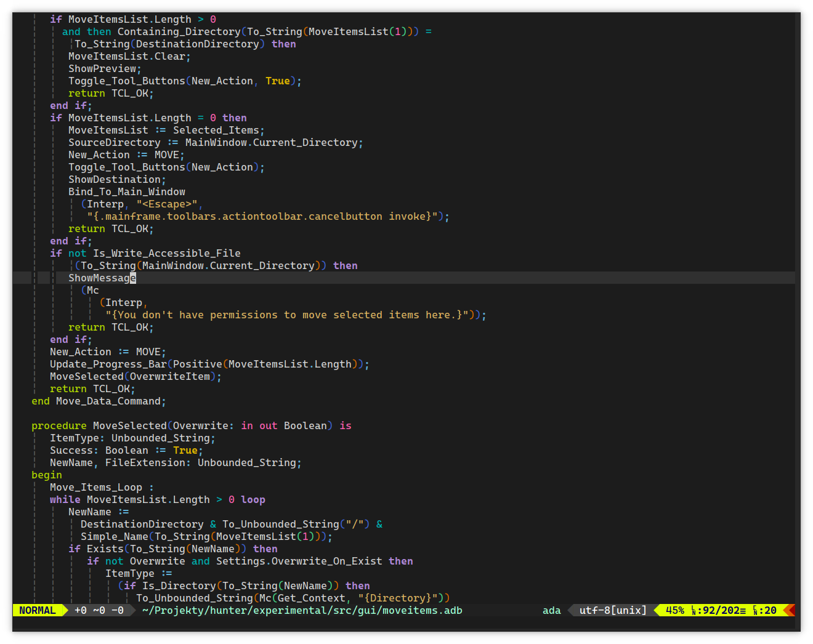Screen dimensions: 813x644
Task: Click 'if MoveItemsList.Length = 0 then' line
Action: pyautogui.click(x=148, y=118)
